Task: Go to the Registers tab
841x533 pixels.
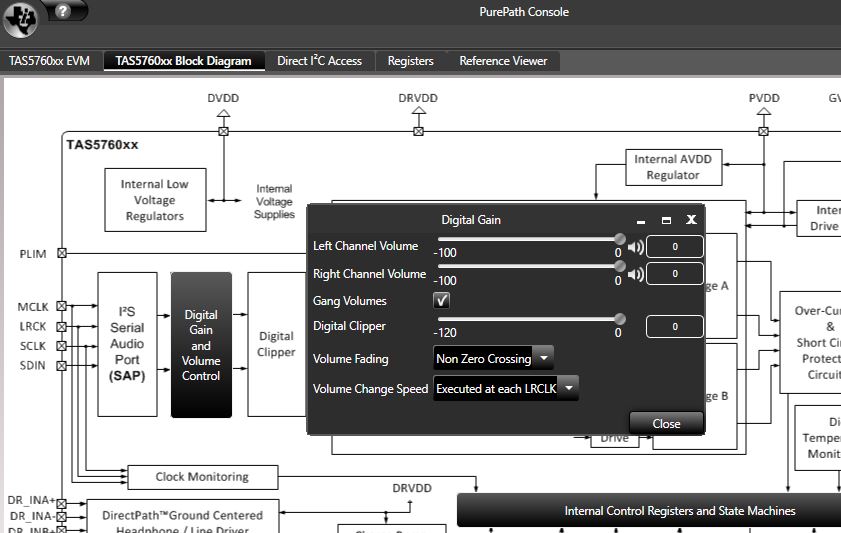Action: pyautogui.click(x=410, y=61)
